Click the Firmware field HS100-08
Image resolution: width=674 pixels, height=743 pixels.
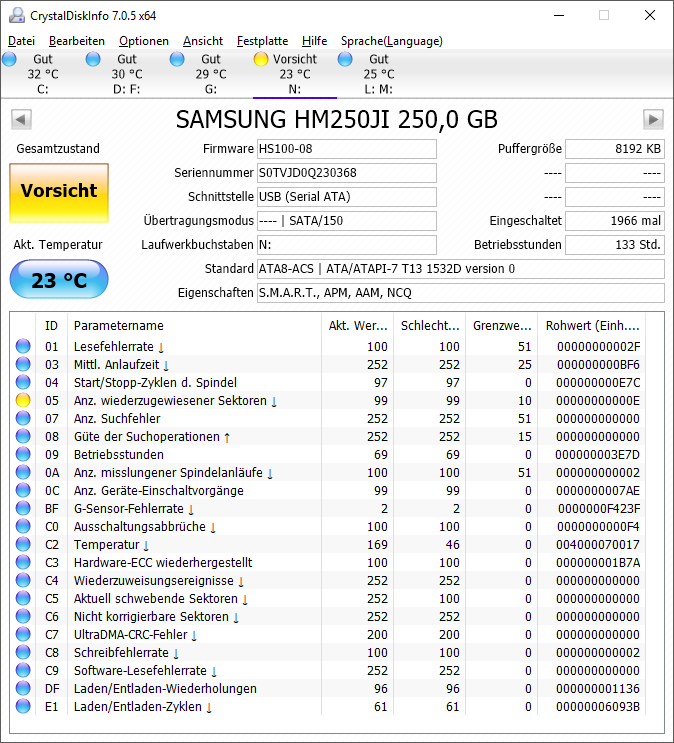click(346, 149)
